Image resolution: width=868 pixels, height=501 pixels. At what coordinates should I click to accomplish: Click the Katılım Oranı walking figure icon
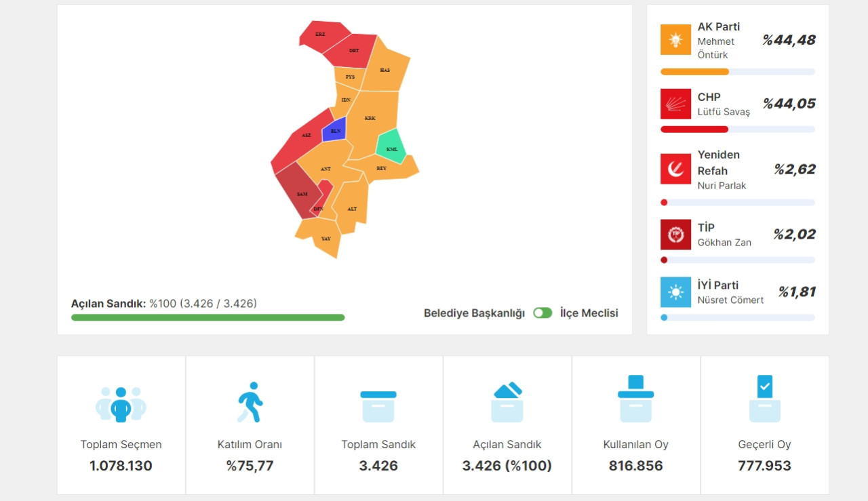point(250,403)
